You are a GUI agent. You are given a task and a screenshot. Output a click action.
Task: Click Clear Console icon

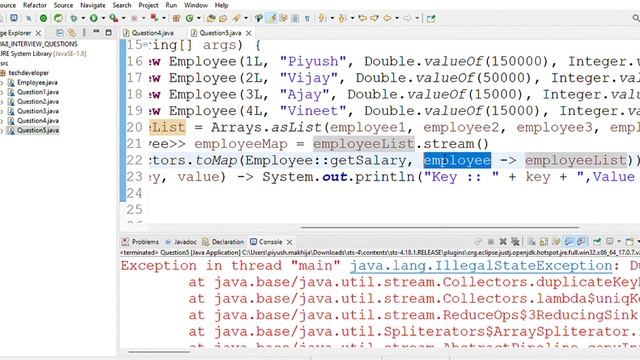pyautogui.click(x=531, y=242)
